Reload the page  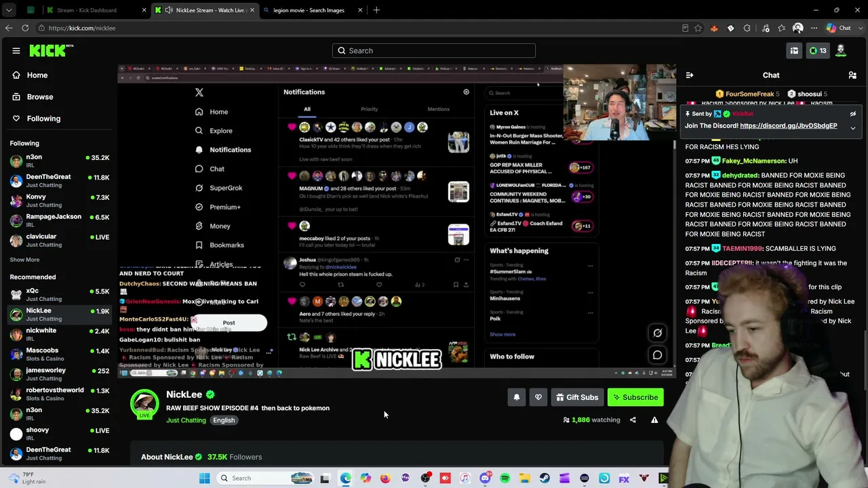[25, 28]
